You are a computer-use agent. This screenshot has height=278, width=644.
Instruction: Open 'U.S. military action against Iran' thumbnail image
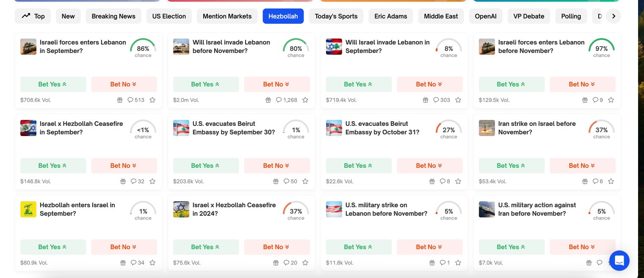(x=487, y=209)
